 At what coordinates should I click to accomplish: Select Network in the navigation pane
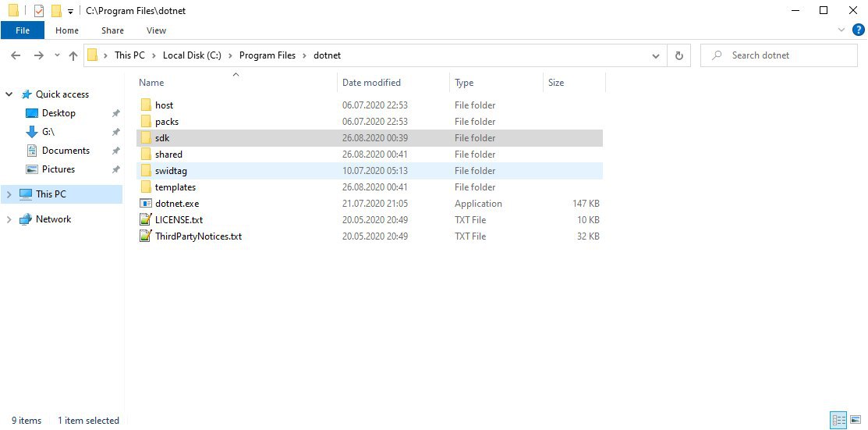pos(54,219)
